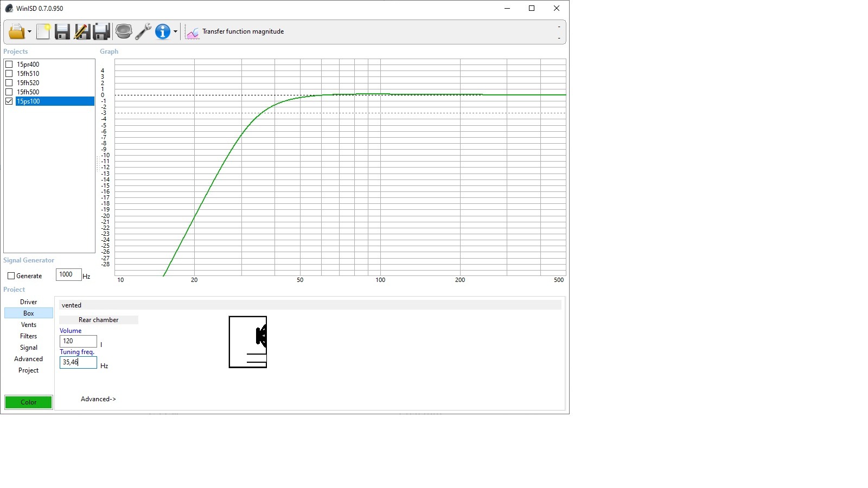The width and height of the screenshot is (868, 488).
Task: Switch to the Signal tab
Action: 29,348
